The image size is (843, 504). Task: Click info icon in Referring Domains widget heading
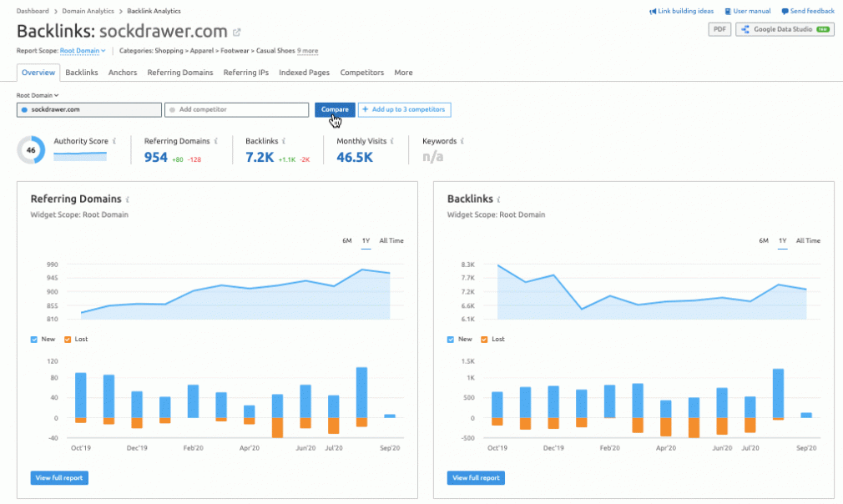(128, 199)
